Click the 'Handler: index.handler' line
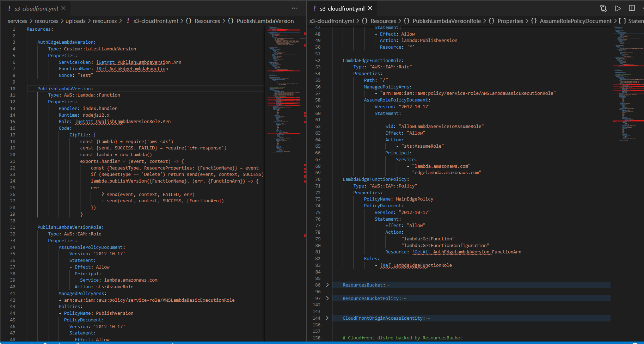The height and width of the screenshot is (344, 644). pyautogui.click(x=88, y=109)
